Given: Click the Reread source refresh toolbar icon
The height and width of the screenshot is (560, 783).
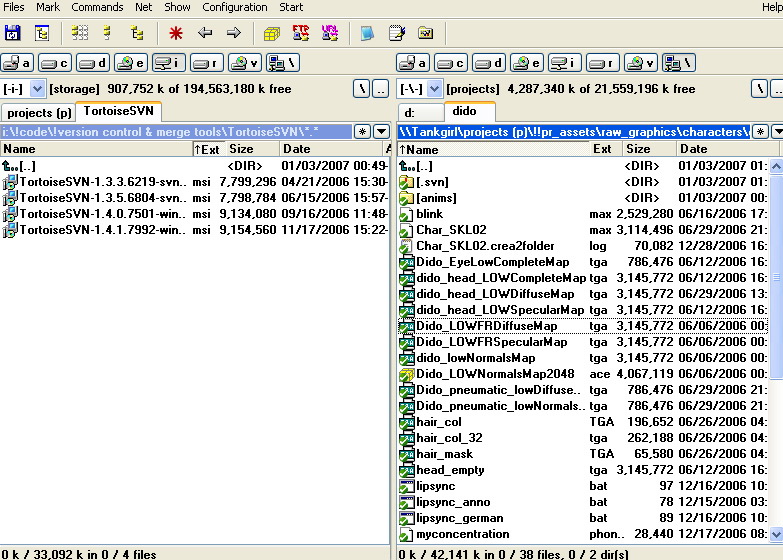Looking at the screenshot, I should tap(12, 33).
